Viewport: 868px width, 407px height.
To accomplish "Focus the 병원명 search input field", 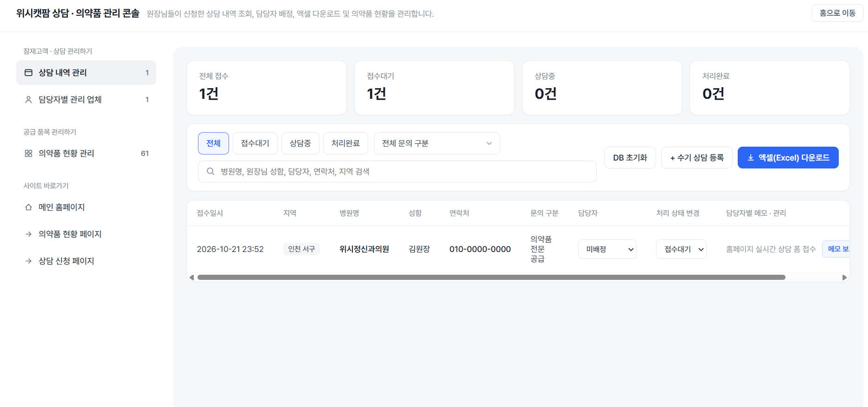I will point(397,171).
